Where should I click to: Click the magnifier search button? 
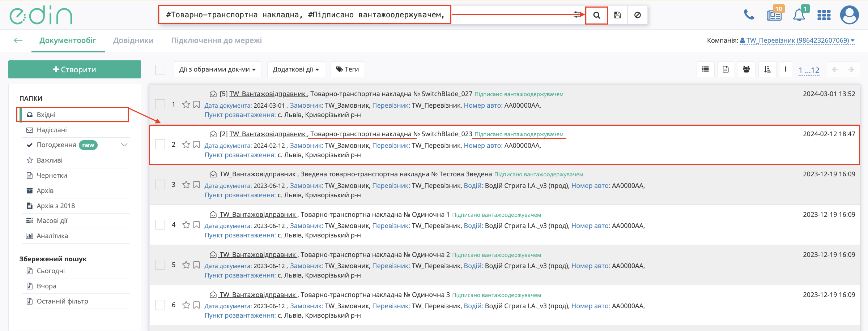pos(597,15)
